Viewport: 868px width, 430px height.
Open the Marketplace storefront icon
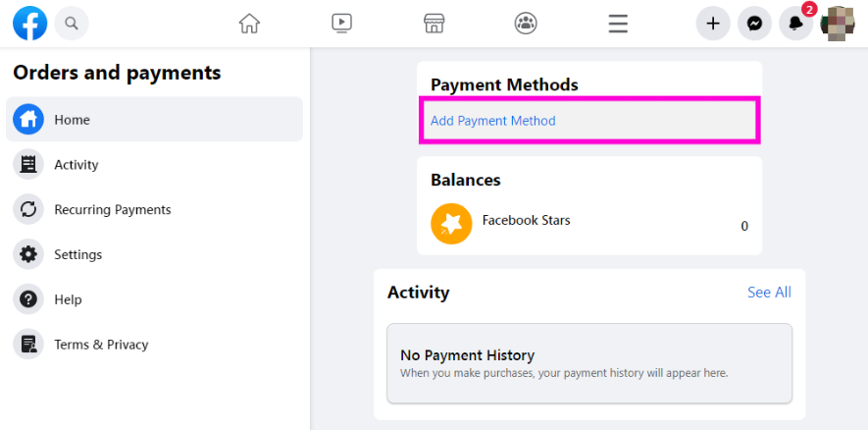click(x=434, y=24)
